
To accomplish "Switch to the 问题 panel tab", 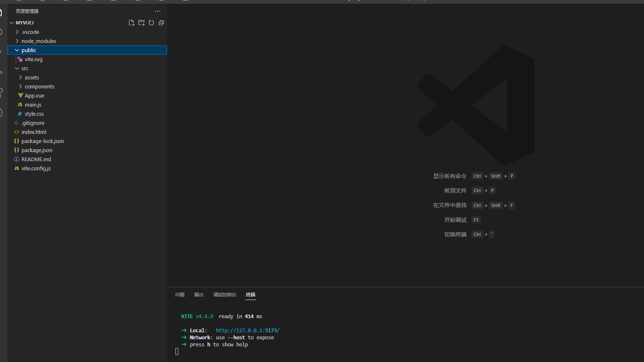I will 180,295.
